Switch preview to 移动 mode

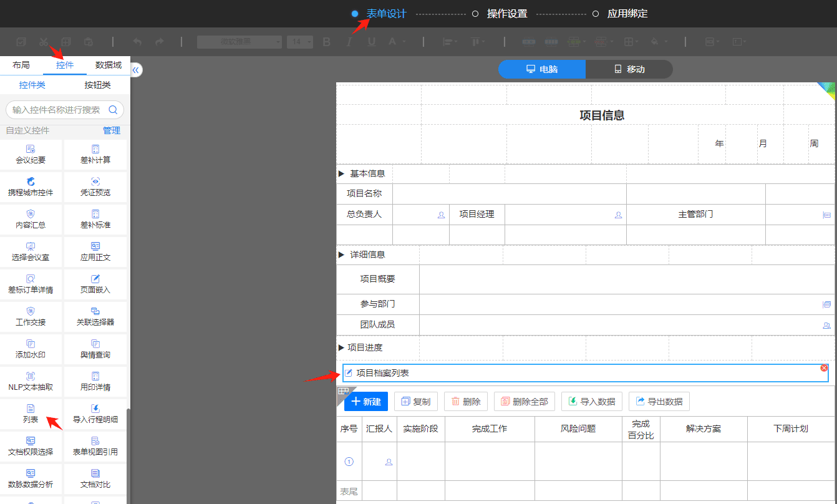(629, 69)
